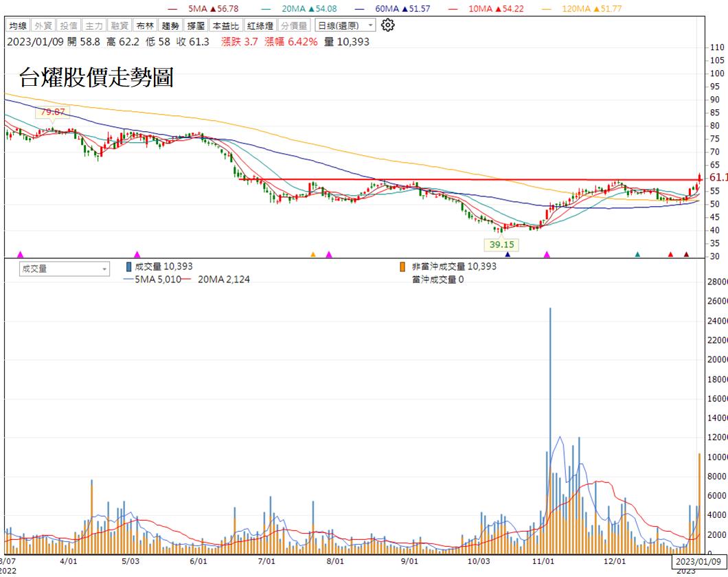Image resolution: width=728 pixels, height=577 pixels.
Task: Toggle the 投信 indicator button
Action: pyautogui.click(x=69, y=25)
